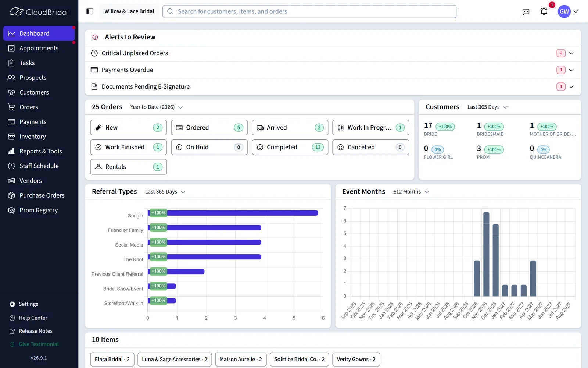Click the Reports & Tools bar chart icon
The width and height of the screenshot is (588, 368).
coord(11,151)
